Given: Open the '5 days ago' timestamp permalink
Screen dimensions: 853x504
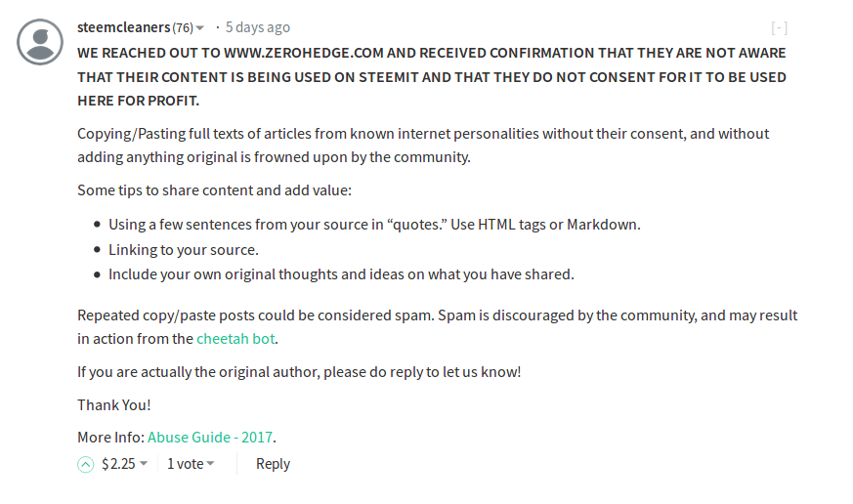Looking at the screenshot, I should (x=258, y=27).
